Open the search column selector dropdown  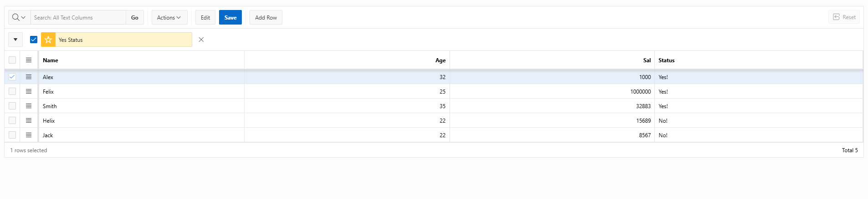point(19,17)
